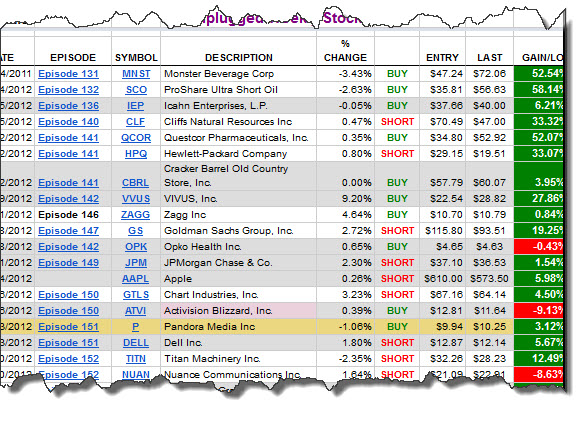
Task: Select the SYMBOL column header
Action: point(136,58)
